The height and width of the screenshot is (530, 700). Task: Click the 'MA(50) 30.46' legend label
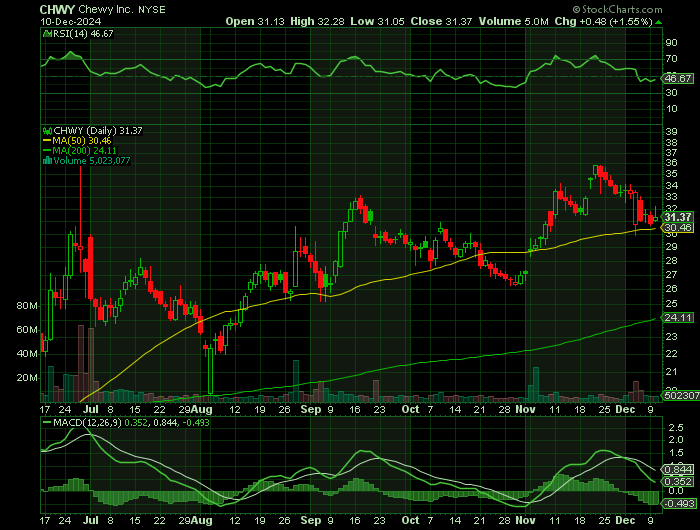click(82, 141)
